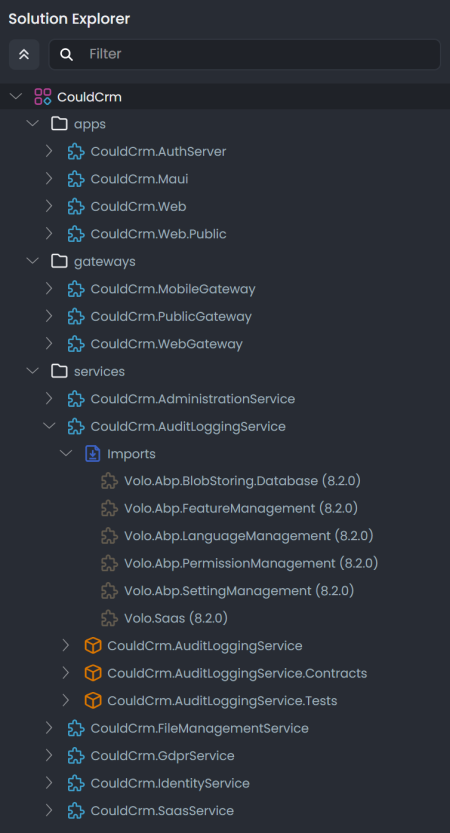Image resolution: width=450 pixels, height=833 pixels.
Task: Select Volo.Abp.PermissionManagement (8.2.0) import
Action: [x=251, y=563]
